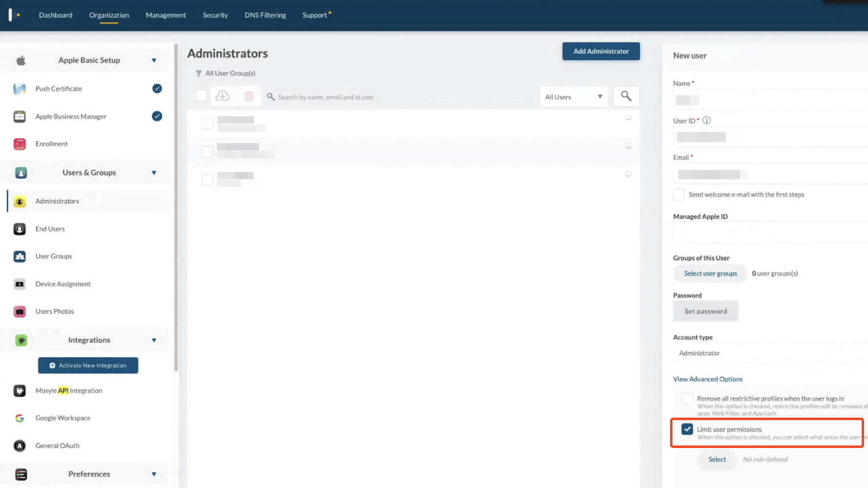Click the Users Photos camera icon
Image resolution: width=868 pixels, height=488 pixels.
pyautogui.click(x=20, y=312)
